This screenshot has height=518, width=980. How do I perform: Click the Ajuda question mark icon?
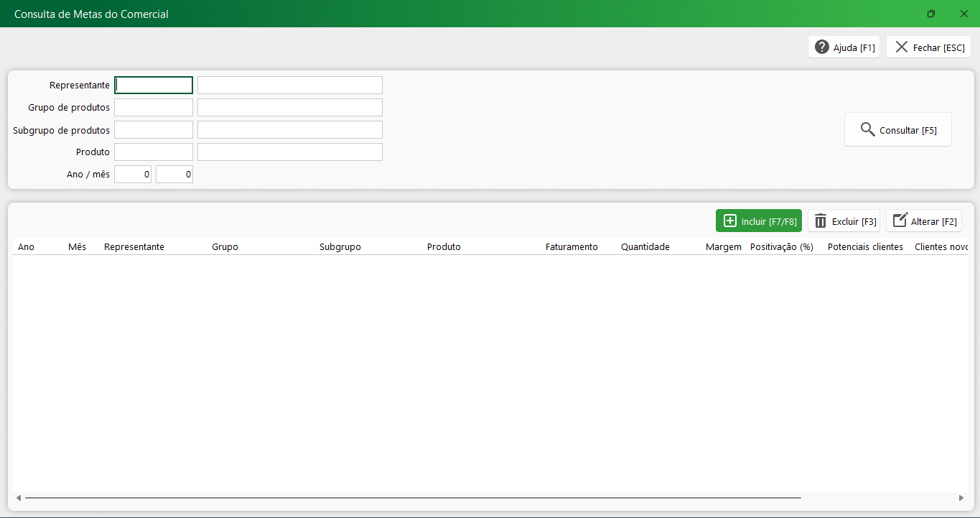[822, 47]
